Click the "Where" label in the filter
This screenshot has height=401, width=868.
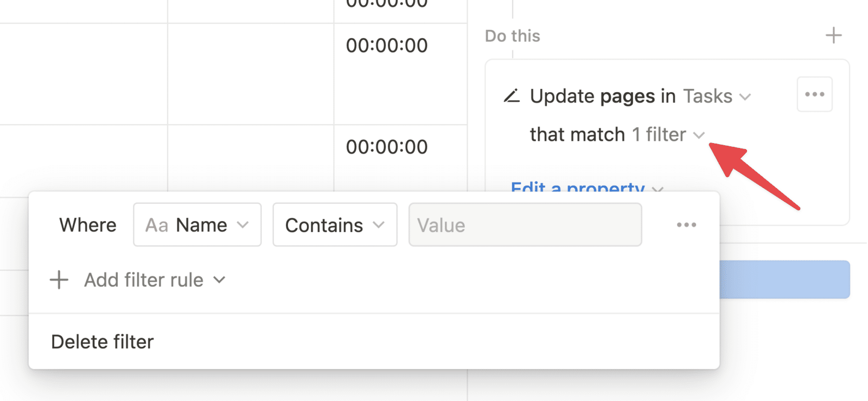coord(87,224)
